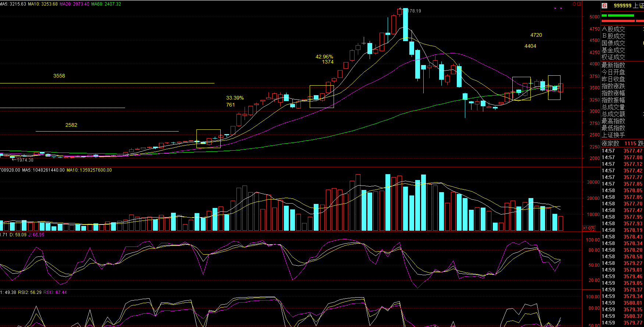Click the red diamond icon above price axis
Image resolution: width=644 pixels, height=327 pixels.
(574, 4)
